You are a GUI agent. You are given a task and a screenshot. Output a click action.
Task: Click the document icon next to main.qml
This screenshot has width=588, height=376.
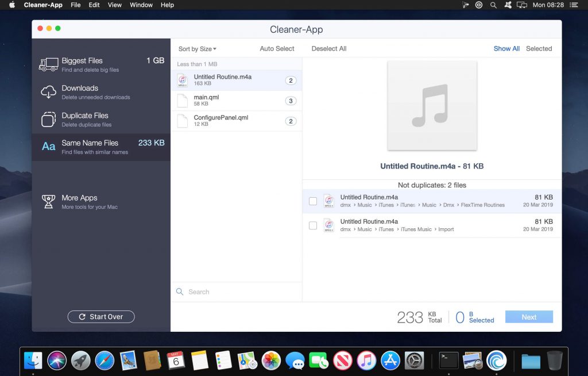coord(182,101)
